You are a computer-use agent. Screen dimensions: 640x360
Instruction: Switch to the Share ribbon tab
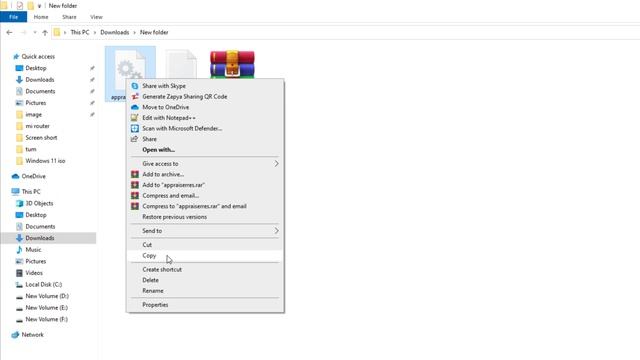coord(69,17)
